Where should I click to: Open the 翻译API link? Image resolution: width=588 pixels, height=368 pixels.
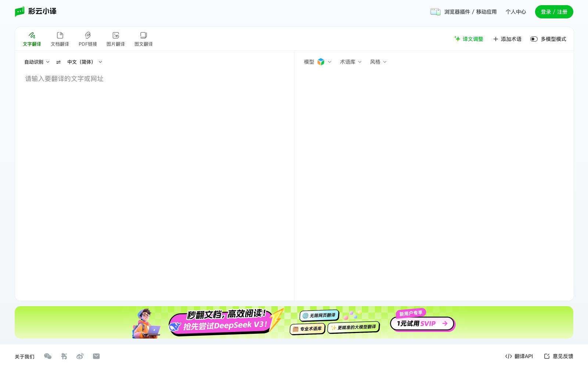519,356
